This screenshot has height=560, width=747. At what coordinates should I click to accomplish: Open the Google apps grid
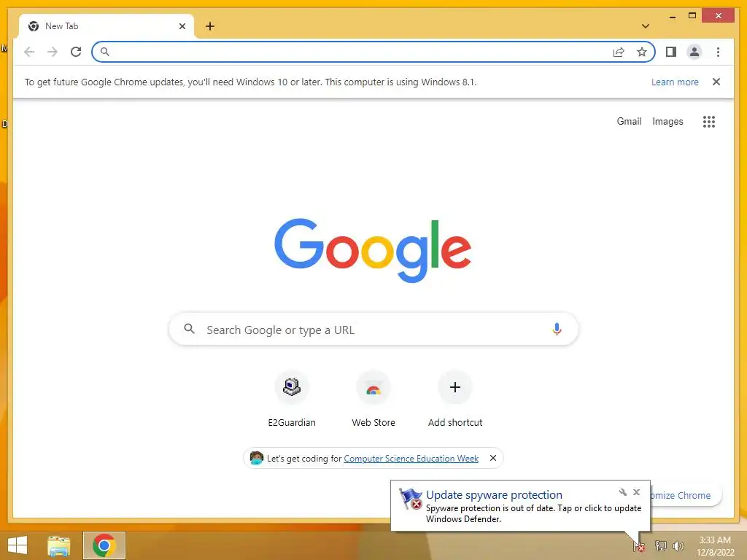tap(709, 122)
